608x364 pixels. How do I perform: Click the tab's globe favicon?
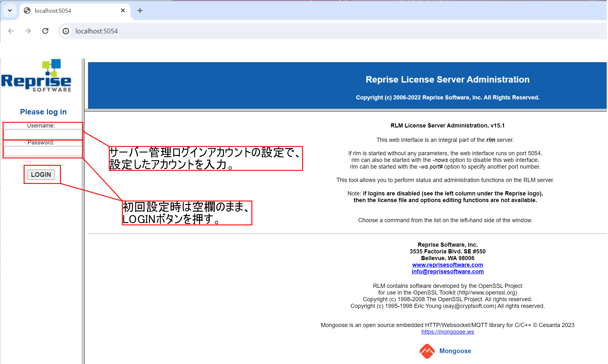(x=27, y=11)
